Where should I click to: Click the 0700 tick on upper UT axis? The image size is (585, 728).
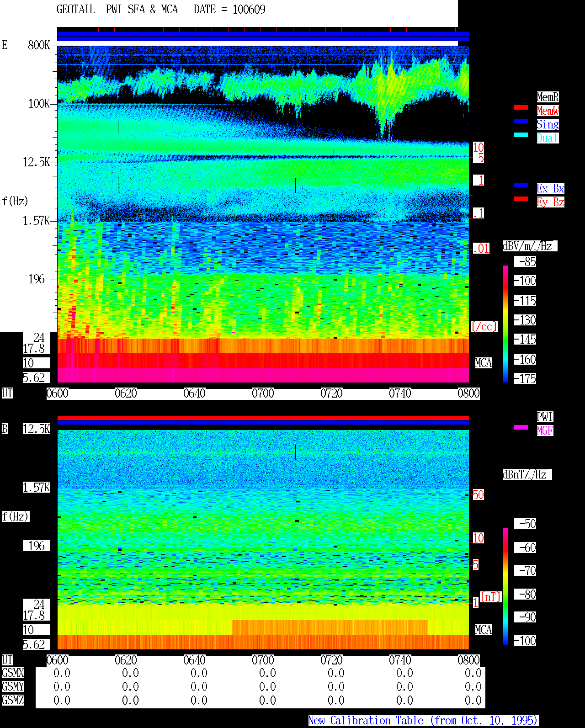[263, 393]
